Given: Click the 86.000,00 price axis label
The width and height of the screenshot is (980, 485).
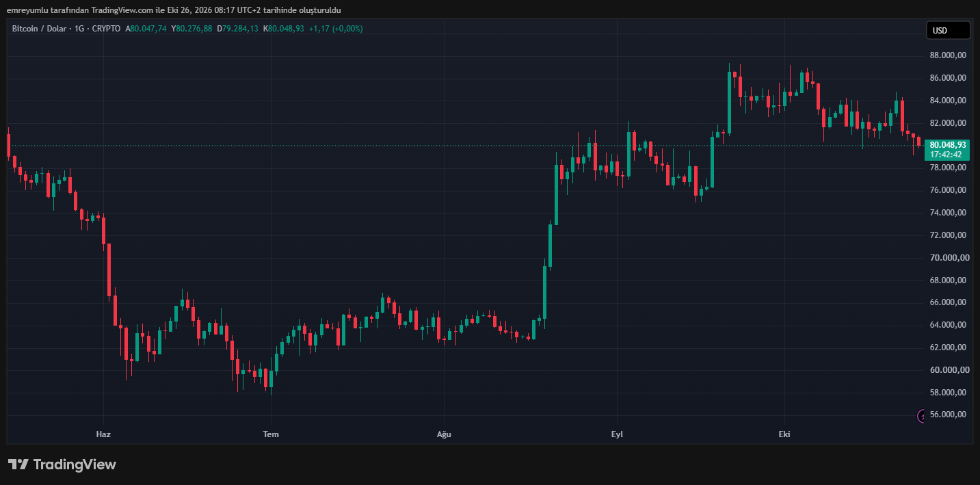Looking at the screenshot, I should point(947,78).
